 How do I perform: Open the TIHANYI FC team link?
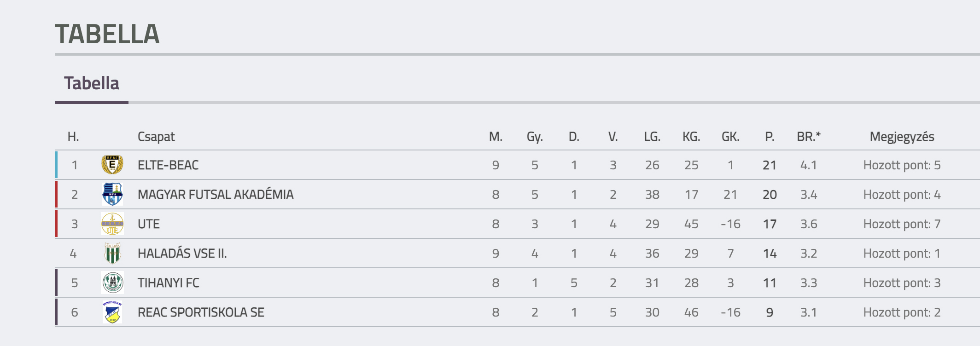pos(169,283)
